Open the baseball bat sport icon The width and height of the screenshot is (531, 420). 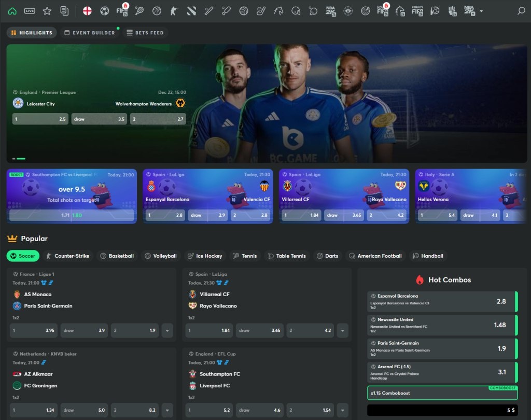point(209,11)
